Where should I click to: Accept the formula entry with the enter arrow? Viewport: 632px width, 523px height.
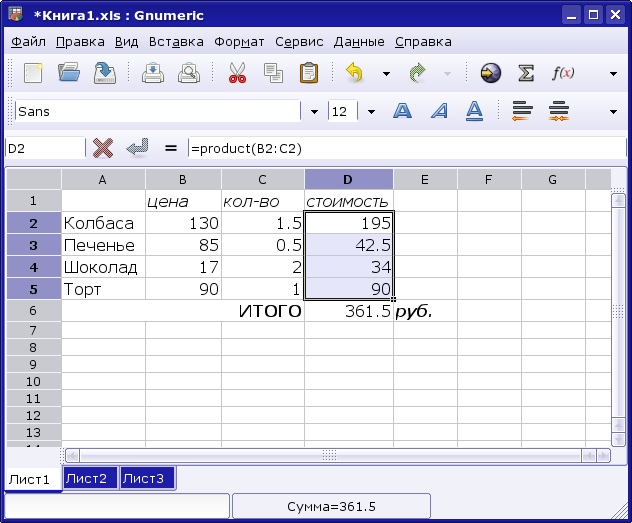[137, 148]
